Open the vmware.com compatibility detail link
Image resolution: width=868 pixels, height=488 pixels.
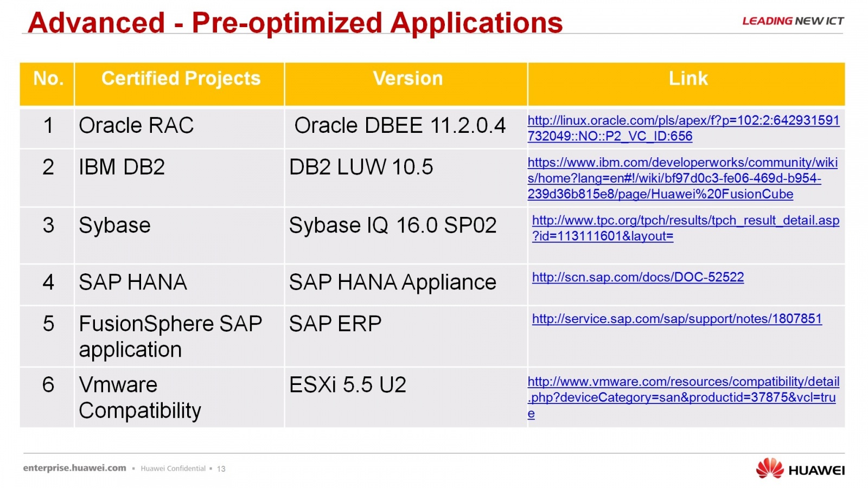pos(684,397)
